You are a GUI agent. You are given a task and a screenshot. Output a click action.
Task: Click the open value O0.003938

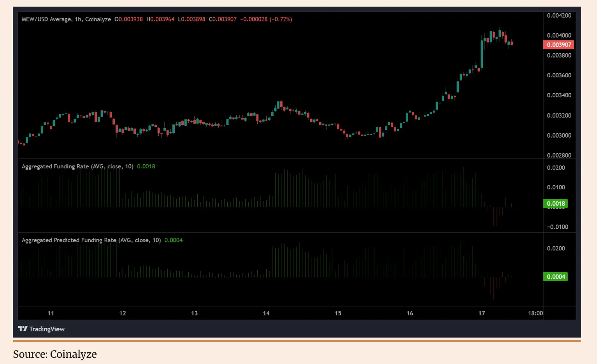point(129,19)
